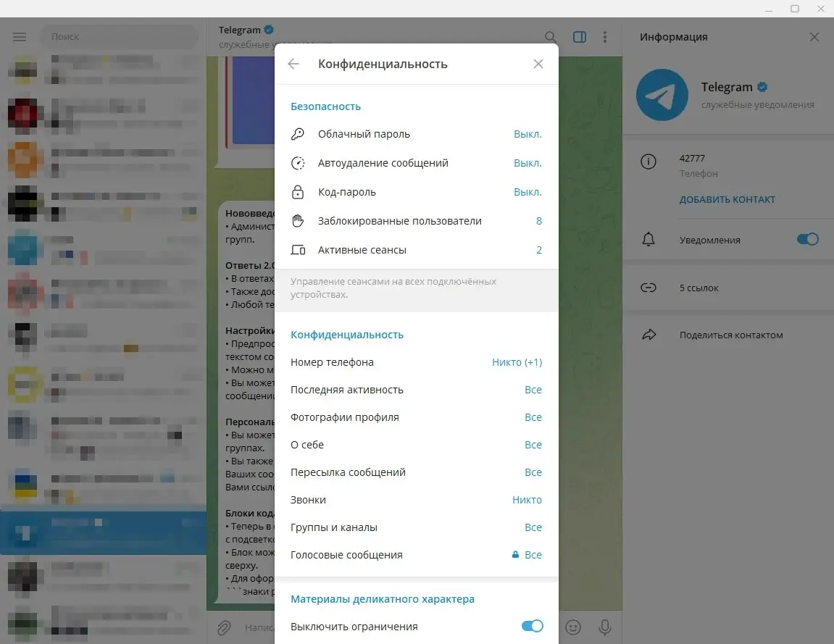Select the cloud password key icon
Image resolution: width=834 pixels, height=644 pixels.
(x=298, y=133)
